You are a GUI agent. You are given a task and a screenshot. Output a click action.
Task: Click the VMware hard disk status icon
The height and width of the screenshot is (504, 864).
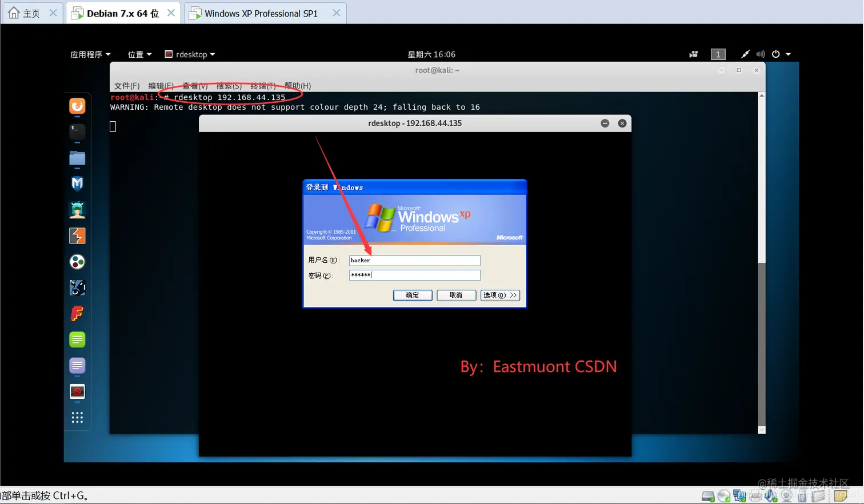pyautogui.click(x=708, y=496)
